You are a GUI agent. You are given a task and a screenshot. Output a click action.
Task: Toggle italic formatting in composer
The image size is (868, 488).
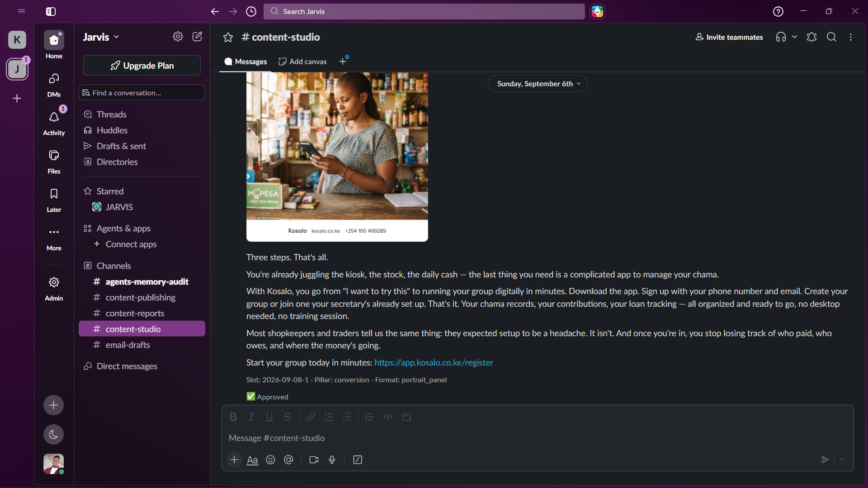[x=251, y=417]
